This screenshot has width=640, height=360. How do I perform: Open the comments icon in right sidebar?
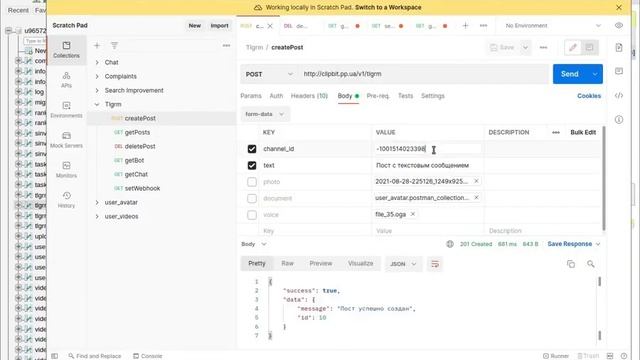pos(619,71)
